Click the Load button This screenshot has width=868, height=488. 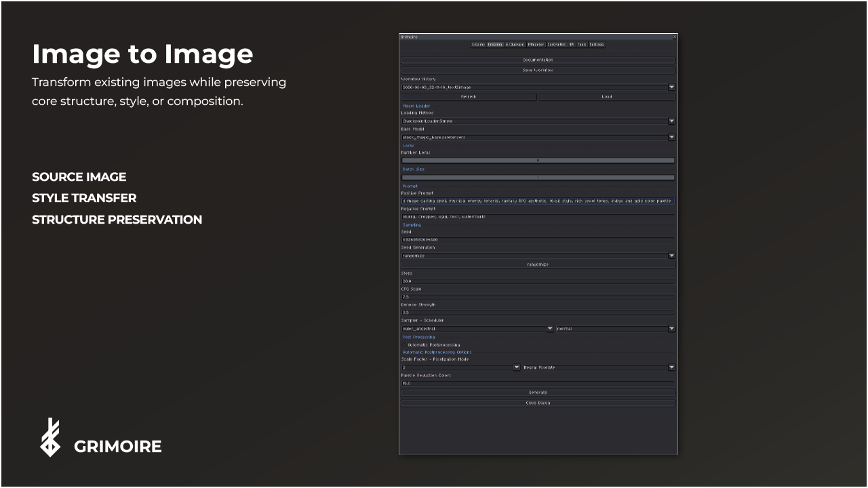point(607,96)
